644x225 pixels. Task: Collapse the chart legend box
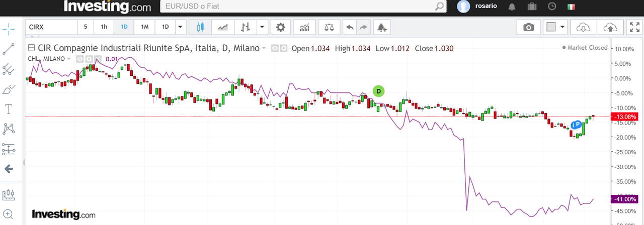(31, 48)
